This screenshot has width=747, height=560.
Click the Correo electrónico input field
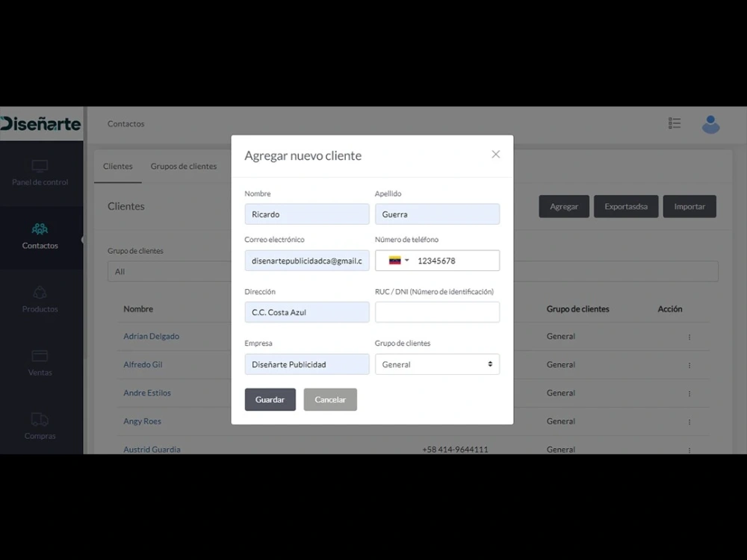[307, 261]
